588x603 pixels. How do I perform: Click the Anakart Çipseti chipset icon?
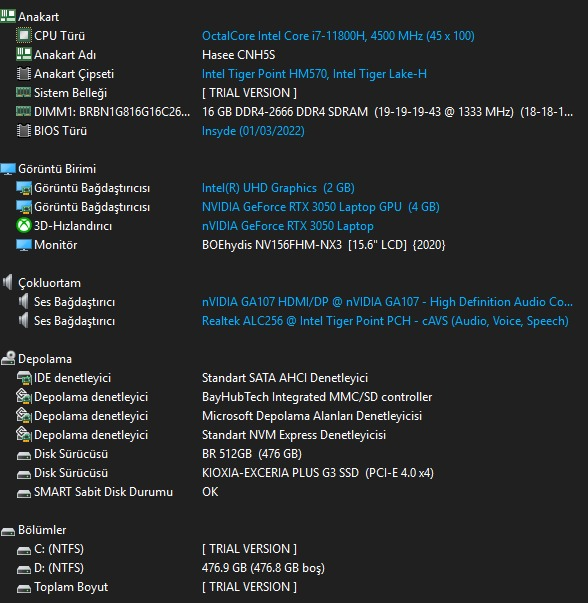[23, 73]
